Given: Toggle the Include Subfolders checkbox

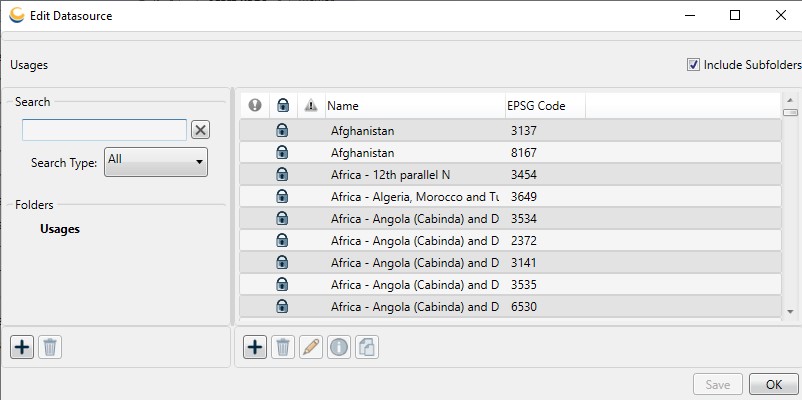Looking at the screenshot, I should point(693,65).
